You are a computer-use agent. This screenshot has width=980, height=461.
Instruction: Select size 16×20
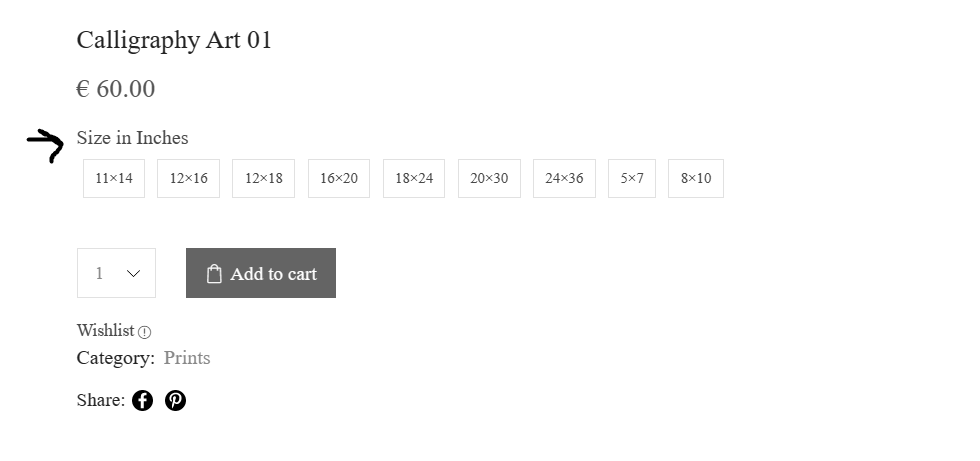339,179
